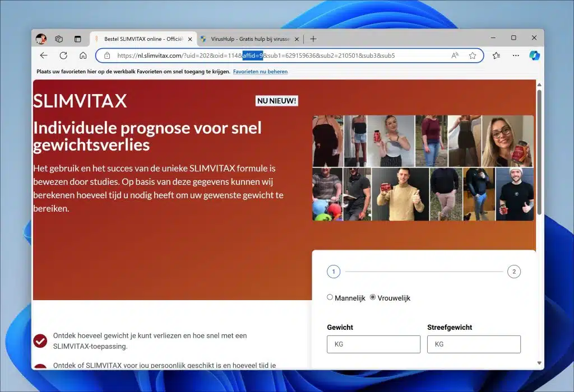Click the 'Ontdek hoeveel gewicht je kunt verliezen' text
The width and height of the screenshot is (574, 392).
pos(150,341)
